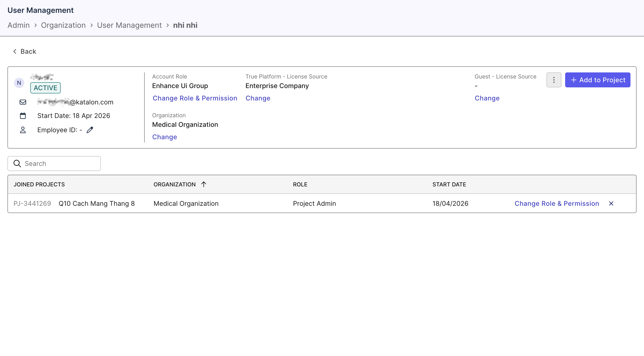Image resolution: width=644 pixels, height=356 pixels.
Task: Sort by Organization column header
Action: coord(175,184)
